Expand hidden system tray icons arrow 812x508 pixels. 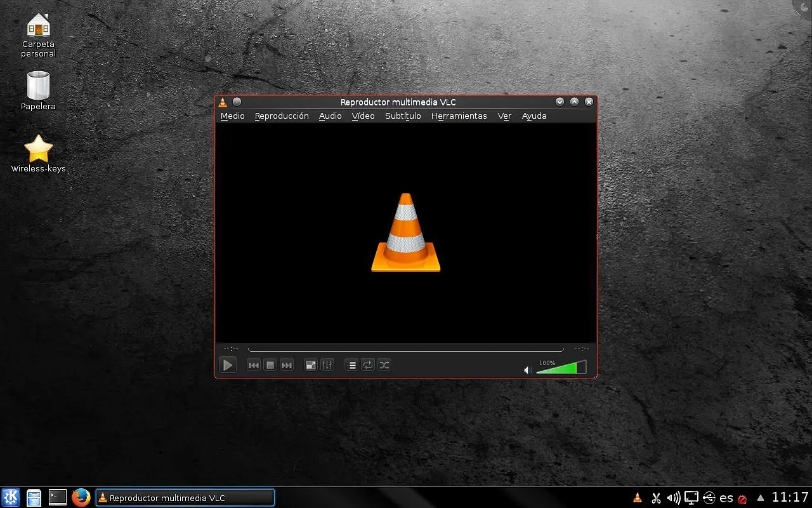[x=761, y=498]
